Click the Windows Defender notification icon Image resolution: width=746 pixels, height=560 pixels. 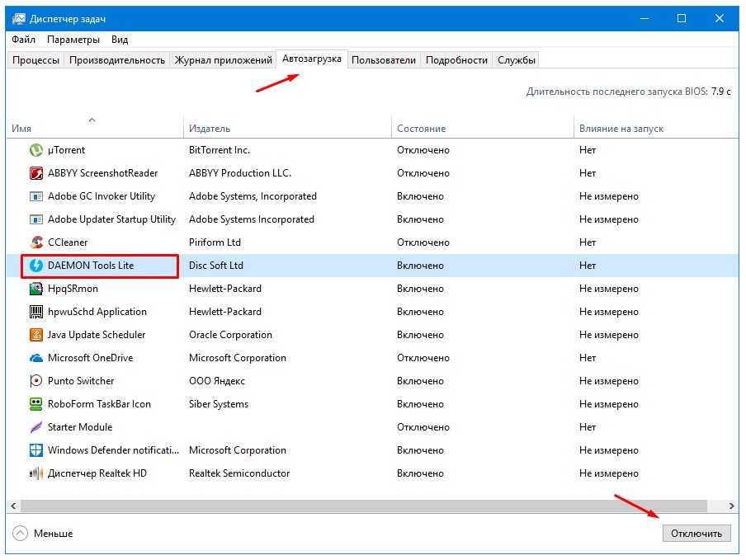(x=36, y=450)
